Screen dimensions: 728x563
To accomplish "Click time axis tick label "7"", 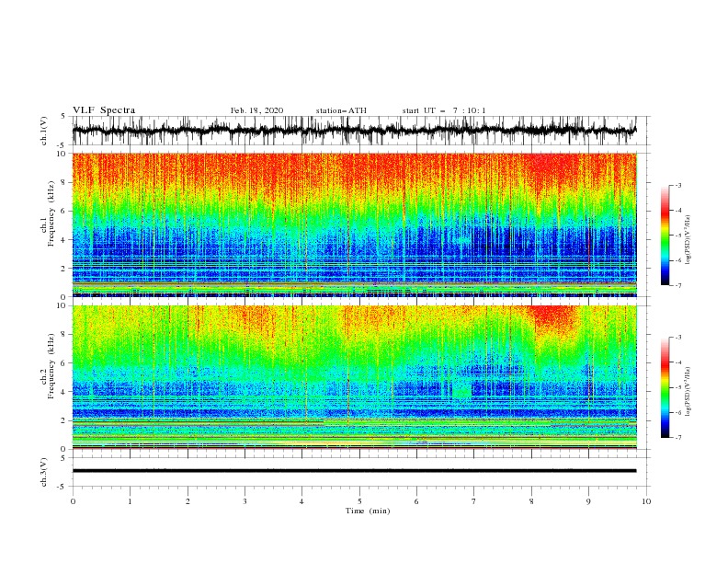I will point(474,501).
